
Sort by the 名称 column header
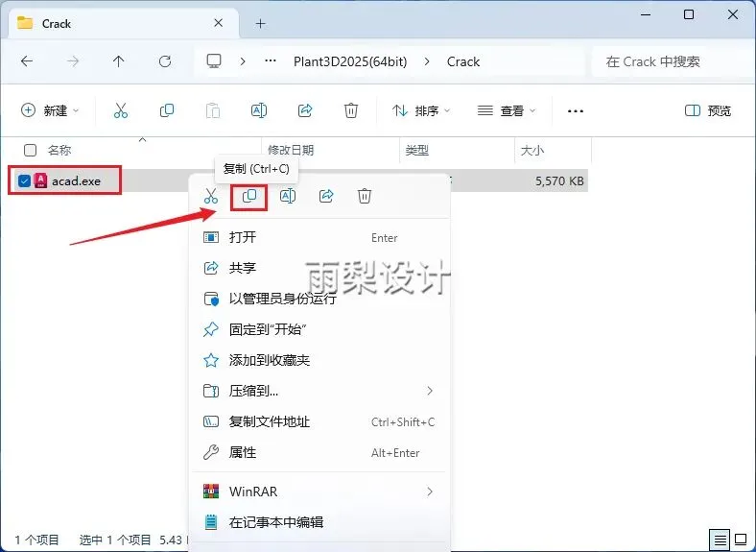click(x=59, y=150)
